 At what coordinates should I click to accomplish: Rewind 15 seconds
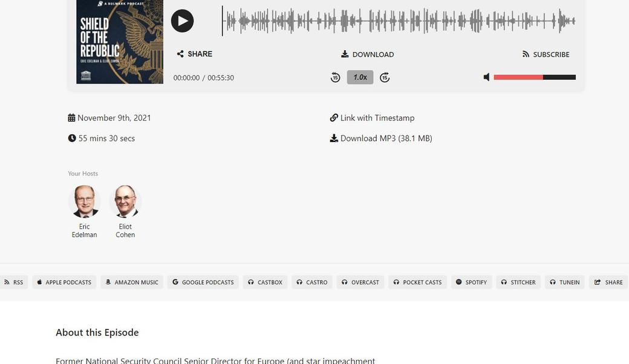tap(335, 77)
